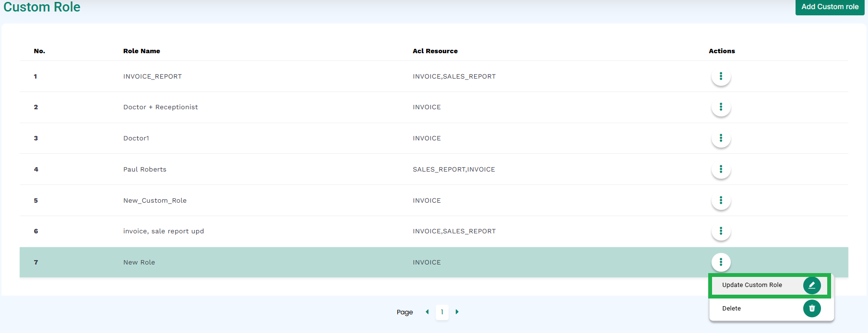The width and height of the screenshot is (868, 333).
Task: Open actions menu for INVOICE_REPORT row
Action: (721, 76)
